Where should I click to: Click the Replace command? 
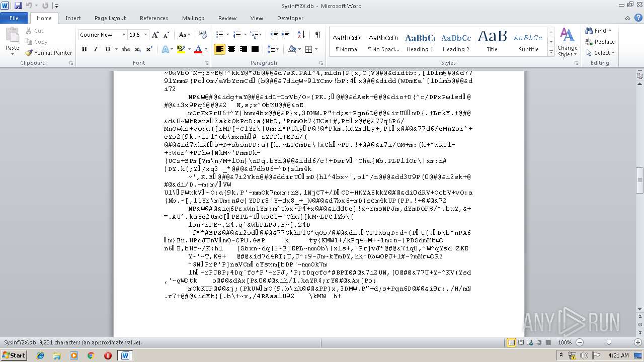point(600,42)
